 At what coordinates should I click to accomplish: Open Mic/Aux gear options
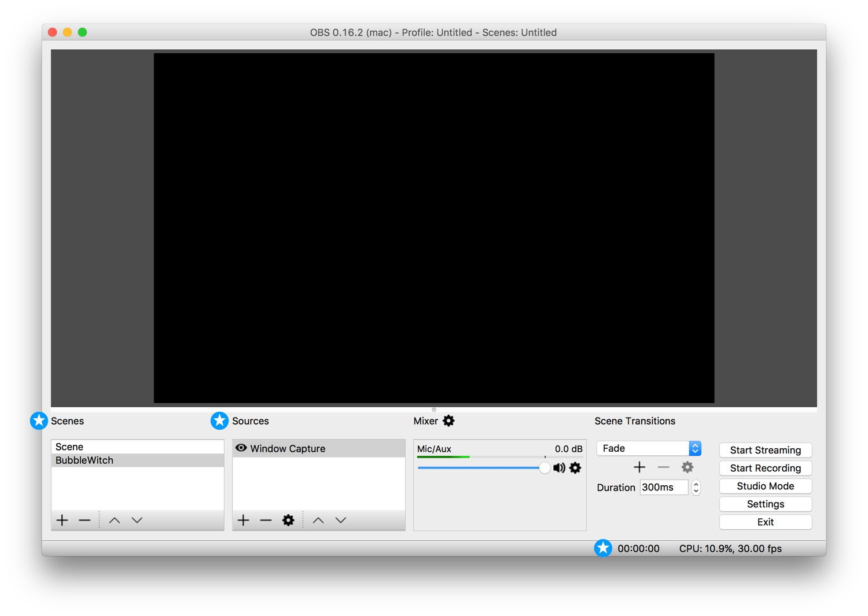point(575,467)
